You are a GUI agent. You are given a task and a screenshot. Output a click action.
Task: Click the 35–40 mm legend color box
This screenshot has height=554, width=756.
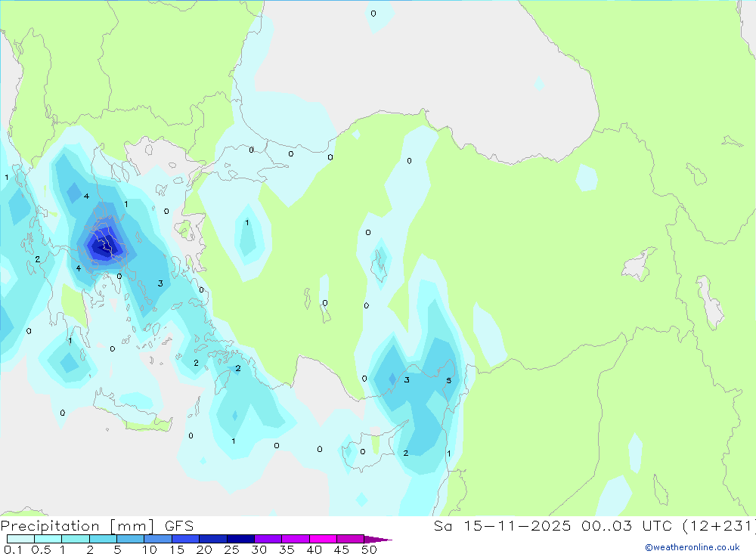pyautogui.click(x=296, y=539)
